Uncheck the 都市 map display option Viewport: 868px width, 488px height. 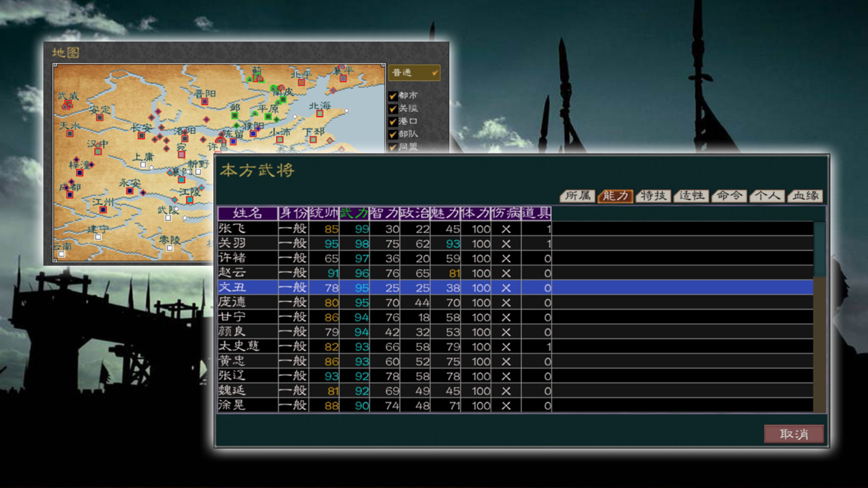point(393,95)
